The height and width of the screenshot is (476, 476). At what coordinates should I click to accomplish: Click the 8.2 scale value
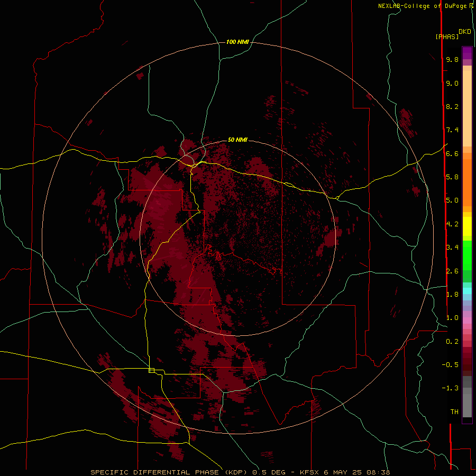452,106
